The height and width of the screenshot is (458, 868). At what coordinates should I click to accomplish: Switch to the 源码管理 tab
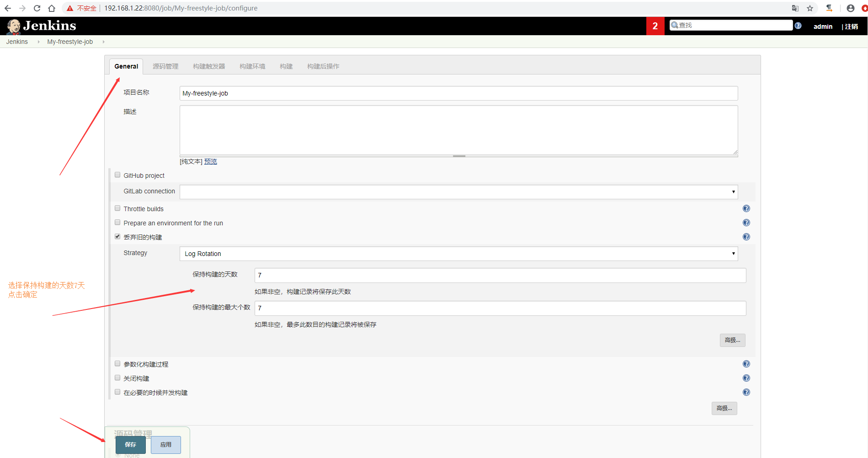pos(165,66)
